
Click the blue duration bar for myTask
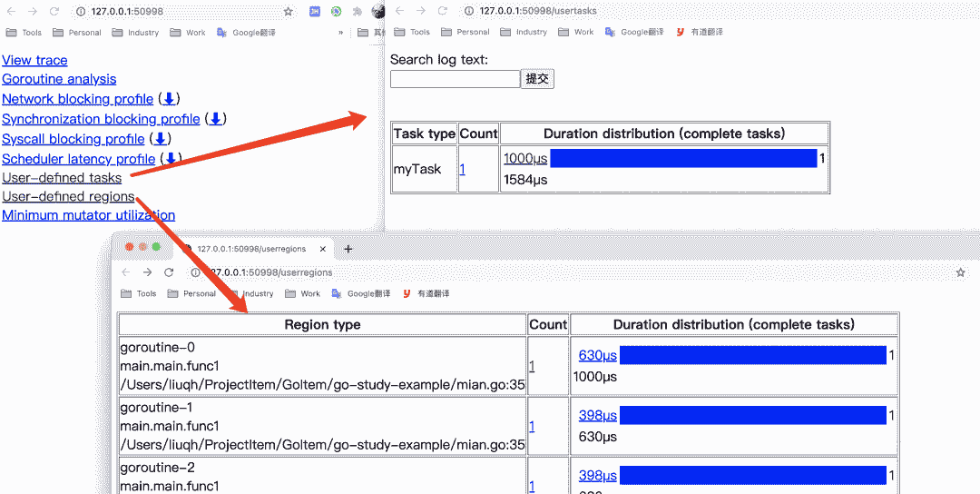point(683,158)
